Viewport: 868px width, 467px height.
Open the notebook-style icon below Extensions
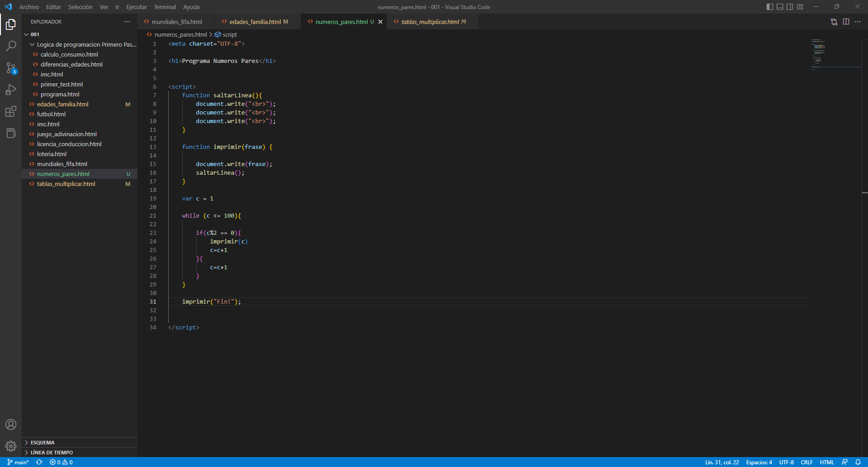coord(11,133)
